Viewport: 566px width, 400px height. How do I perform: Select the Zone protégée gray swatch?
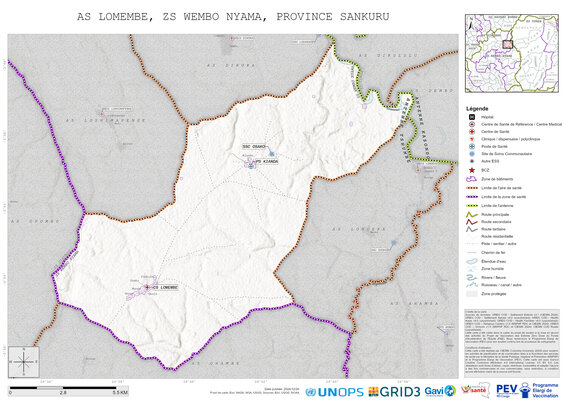[471, 294]
